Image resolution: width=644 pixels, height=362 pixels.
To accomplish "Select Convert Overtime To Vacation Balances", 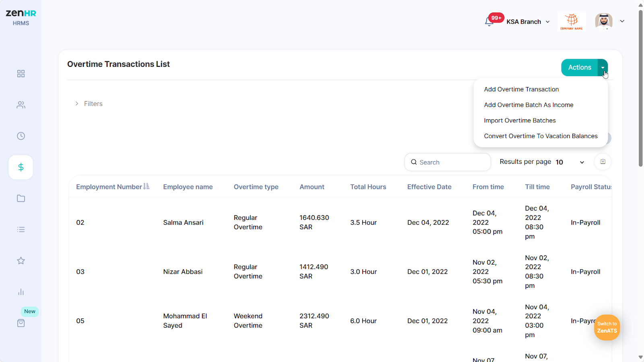I will [x=541, y=136].
